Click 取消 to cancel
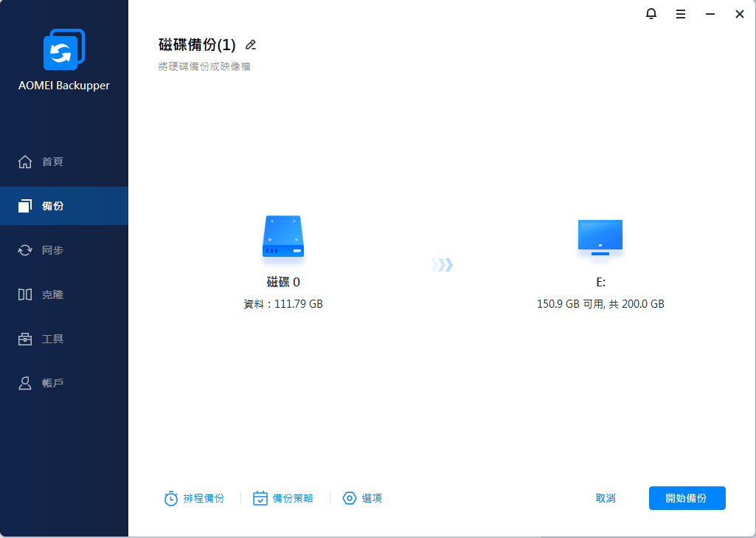Image resolution: width=756 pixels, height=538 pixels. pos(606,498)
